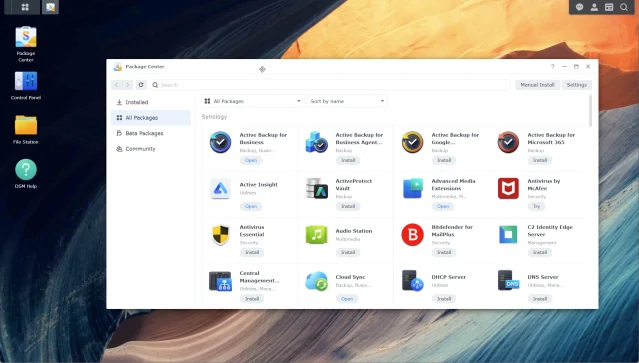Open the DSM global search magnifier
Viewport: 639px width, 363px height.
coord(624,7)
